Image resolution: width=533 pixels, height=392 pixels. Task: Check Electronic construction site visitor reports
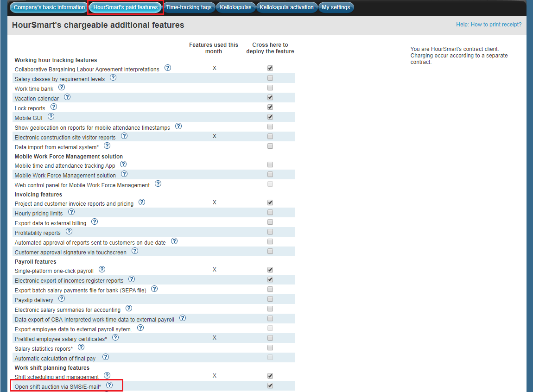[x=270, y=136]
